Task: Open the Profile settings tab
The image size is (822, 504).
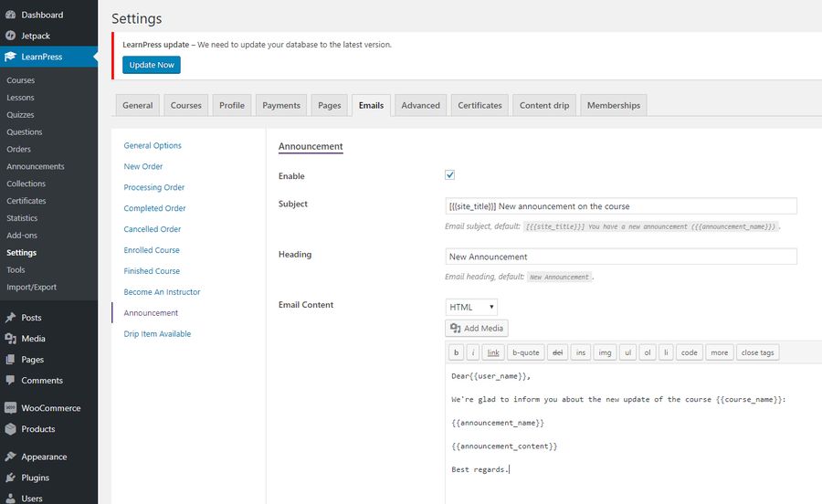Action: tap(232, 105)
